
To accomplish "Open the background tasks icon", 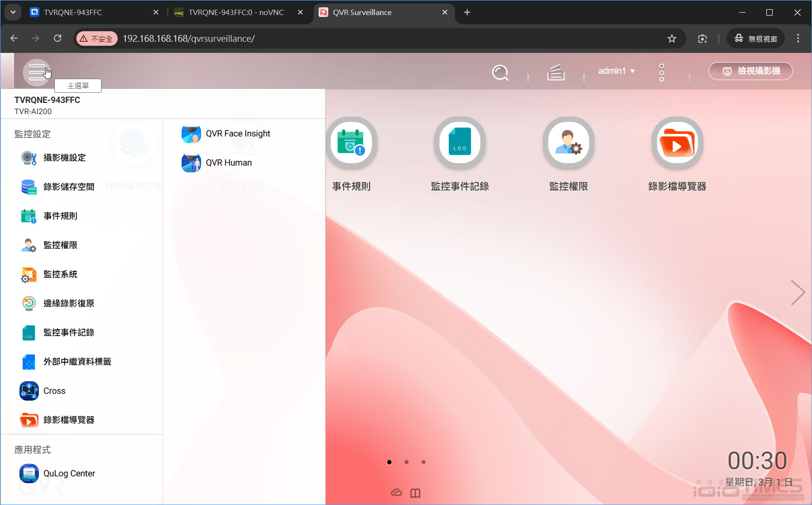I will [556, 73].
